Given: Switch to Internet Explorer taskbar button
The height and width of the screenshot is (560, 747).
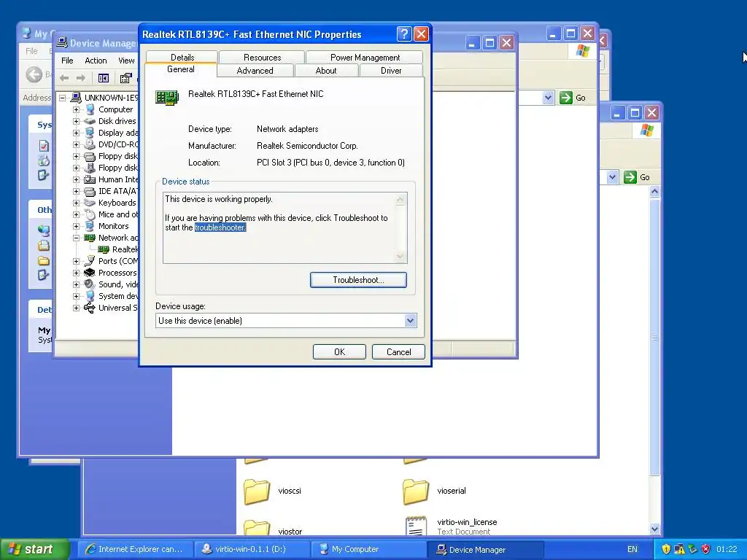Looking at the screenshot, I should click(135, 550).
